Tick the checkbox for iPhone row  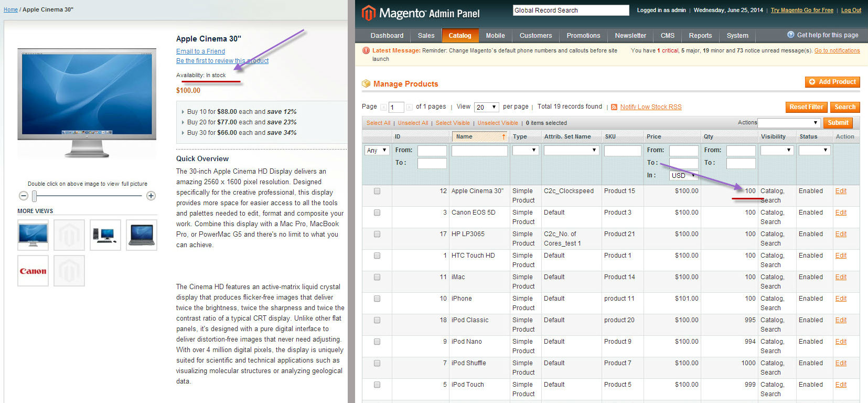tap(377, 299)
